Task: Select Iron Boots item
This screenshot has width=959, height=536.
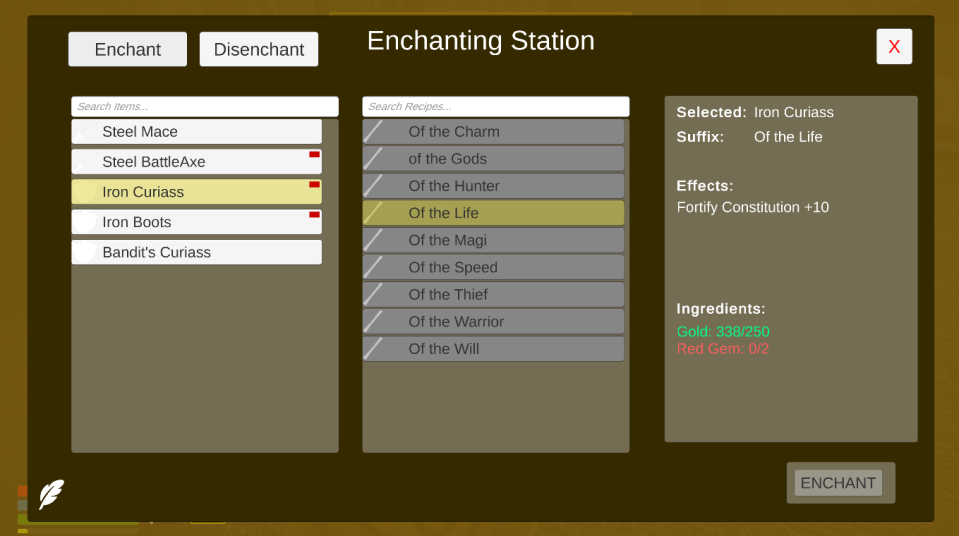Action: (196, 221)
